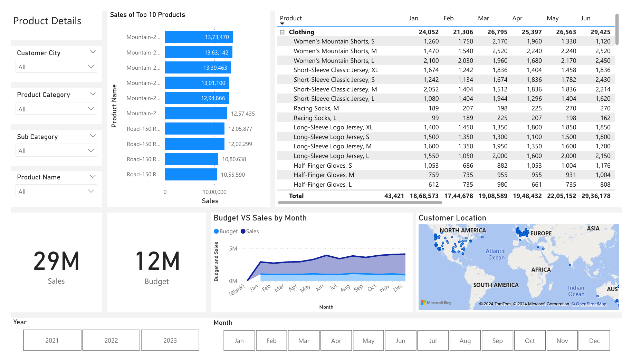Collapse the Clothing row group
This screenshot has height=364, width=632.
coord(282,32)
